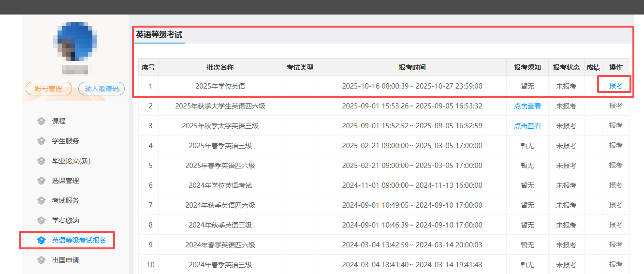
Task: Open the 账号管理 button
Action: click(48, 89)
